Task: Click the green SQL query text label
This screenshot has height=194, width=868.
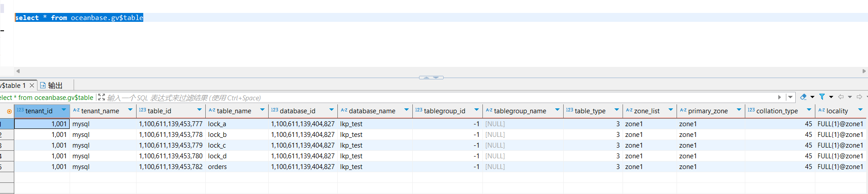Action: coord(46,98)
